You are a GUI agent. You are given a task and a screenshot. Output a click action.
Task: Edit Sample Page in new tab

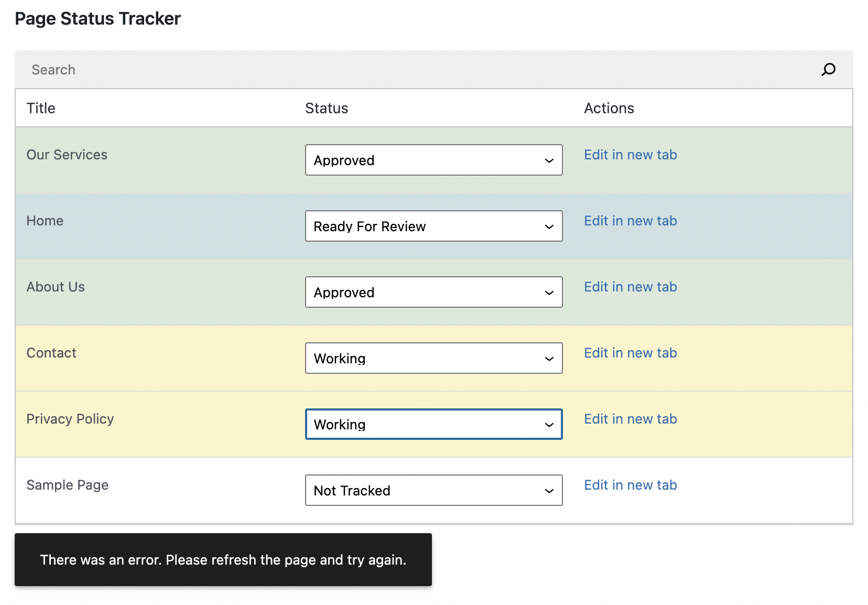pyautogui.click(x=630, y=485)
